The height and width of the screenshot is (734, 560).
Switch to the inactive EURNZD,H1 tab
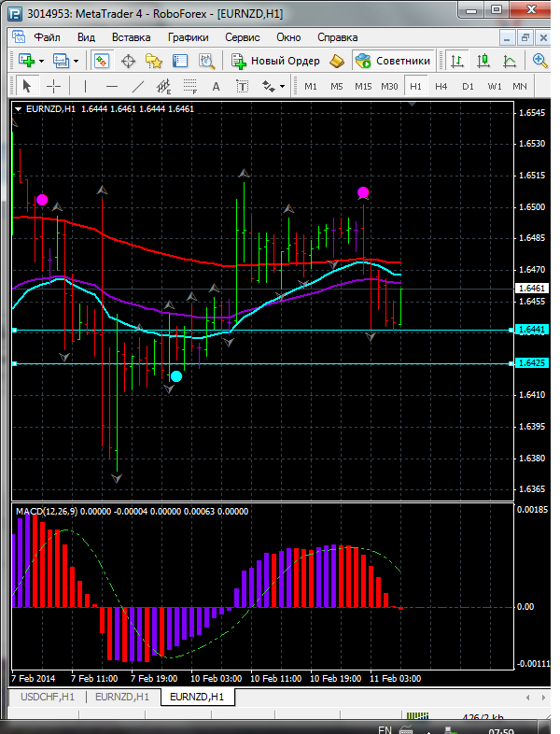pyautogui.click(x=122, y=697)
